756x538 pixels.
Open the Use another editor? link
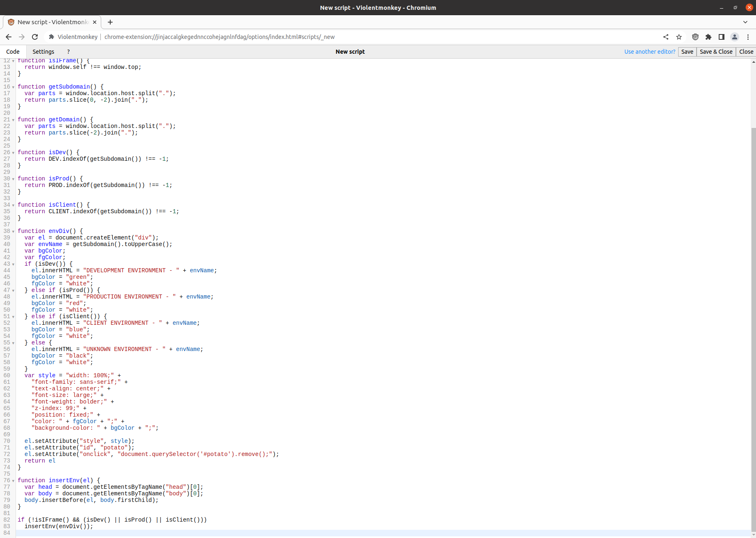(x=650, y=52)
